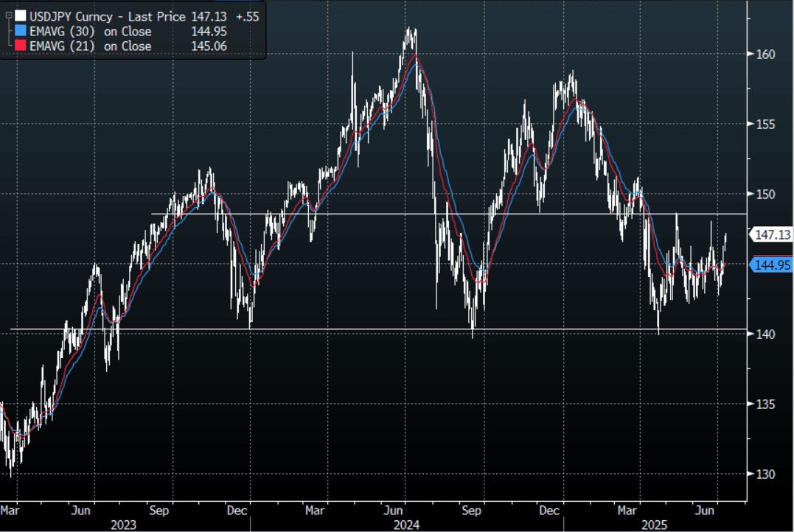The width and height of the screenshot is (794, 532).
Task: Click 'on Close' in the EMAVG (21) row
Action: pyautogui.click(x=128, y=46)
